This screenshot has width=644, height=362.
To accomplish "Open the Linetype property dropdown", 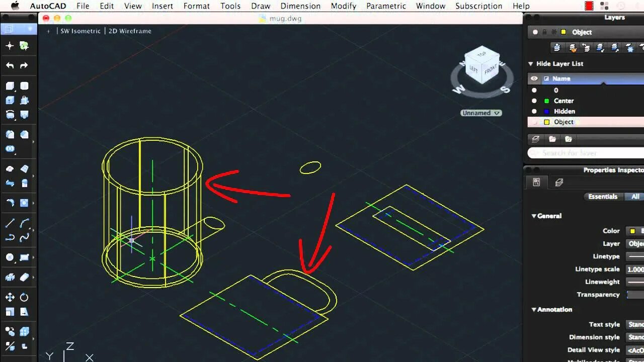I will click(x=635, y=256).
